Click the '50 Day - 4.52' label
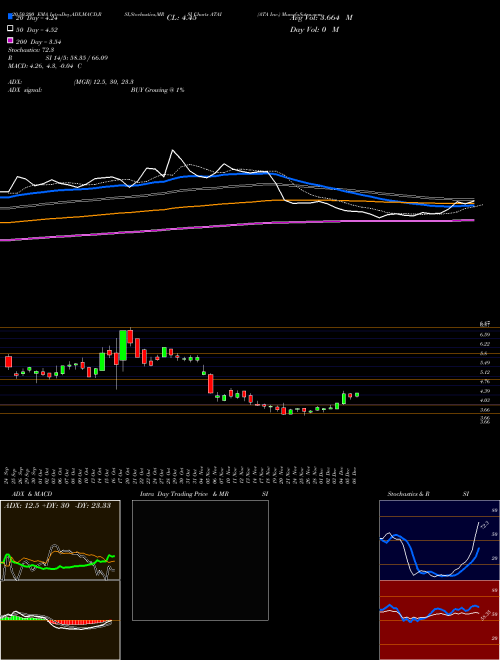Screen dimensions: 500x660 [37, 30]
